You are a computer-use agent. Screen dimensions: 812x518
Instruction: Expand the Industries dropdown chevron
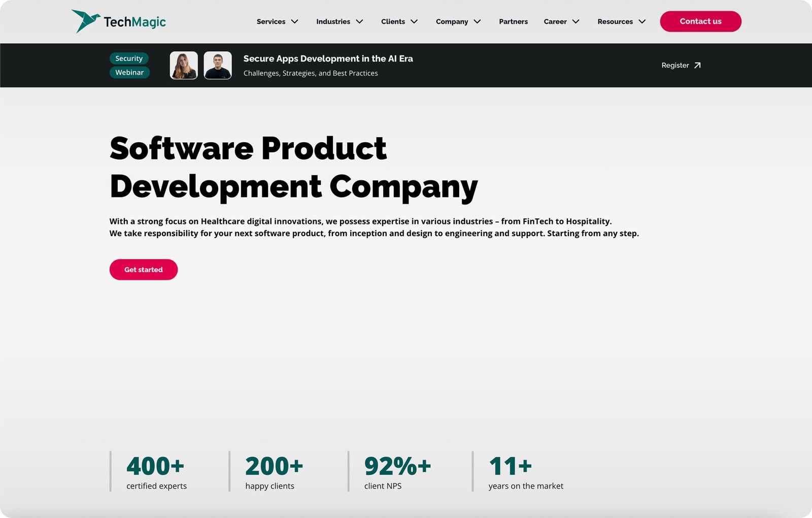(x=359, y=22)
